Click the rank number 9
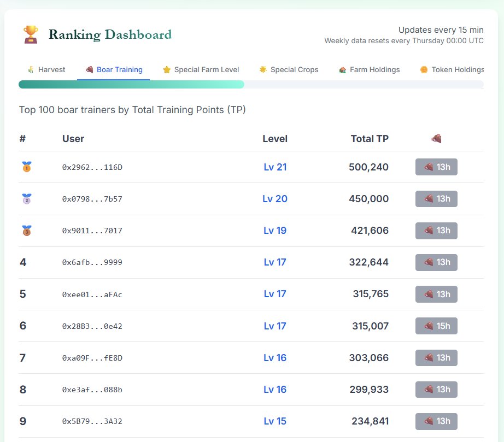The height and width of the screenshot is (442, 504). (23, 421)
